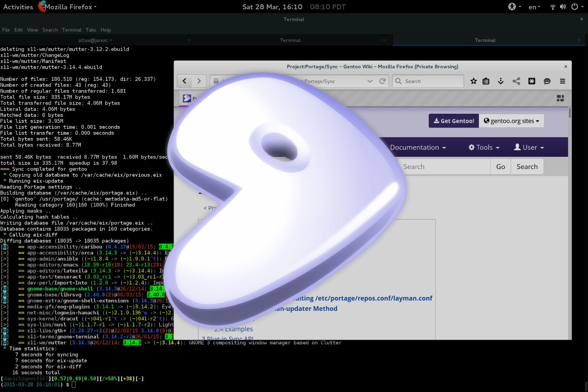Click 'gnome-base/gnome-shell' in terminal output
The image size is (588, 392).
(60, 289)
